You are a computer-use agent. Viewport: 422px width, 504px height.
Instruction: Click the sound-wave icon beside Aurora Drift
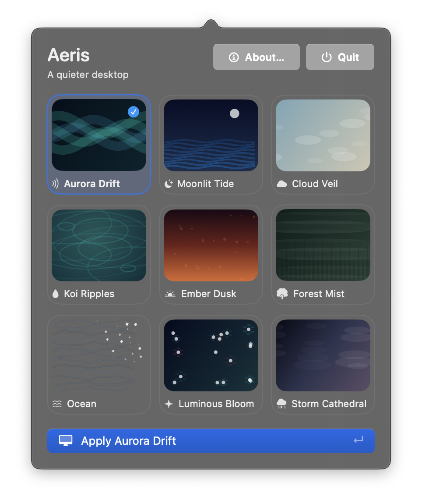(55, 184)
